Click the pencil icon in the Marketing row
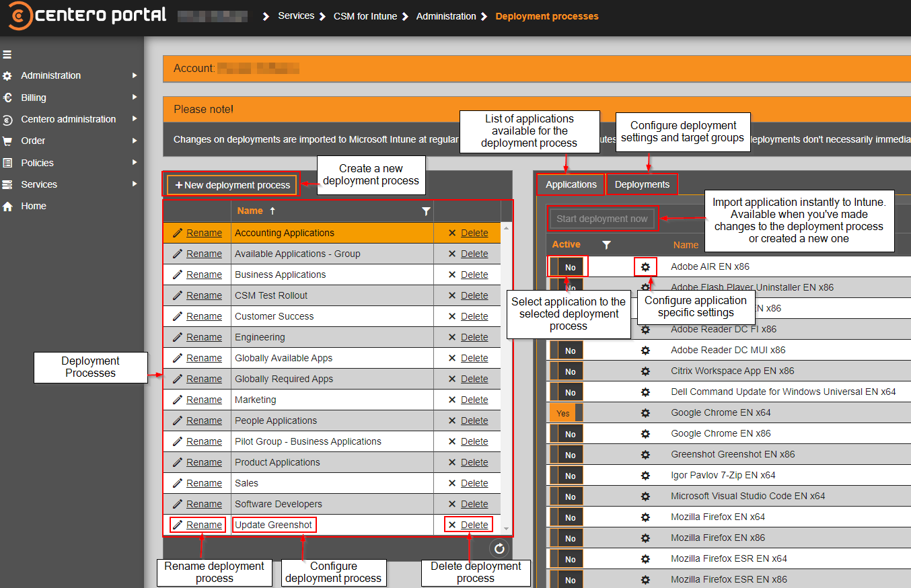Screen dimensions: 911x588 click(x=178, y=400)
